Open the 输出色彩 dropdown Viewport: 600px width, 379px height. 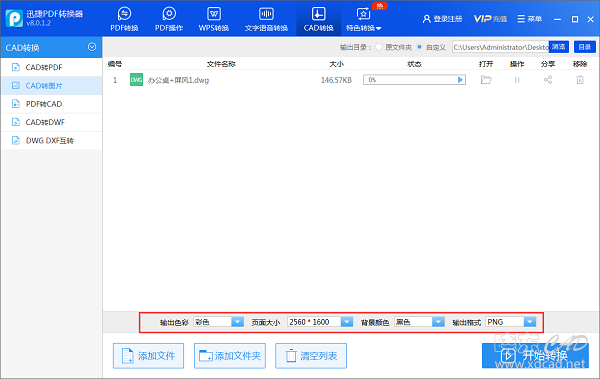218,322
